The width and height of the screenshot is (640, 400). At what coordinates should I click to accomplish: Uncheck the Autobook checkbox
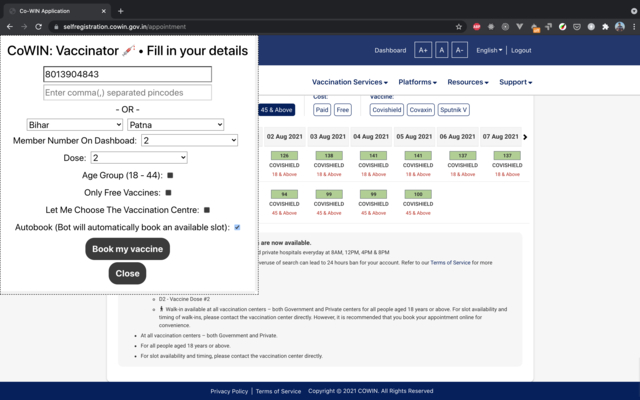pos(237,227)
